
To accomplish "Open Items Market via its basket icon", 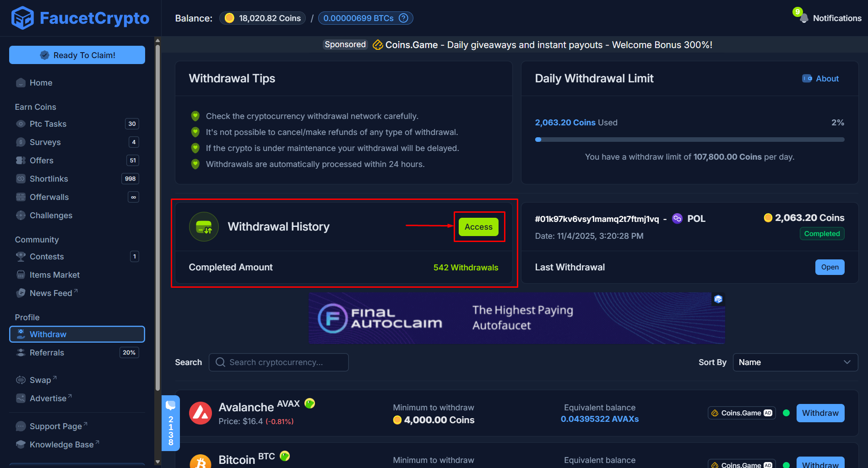I will [x=21, y=274].
